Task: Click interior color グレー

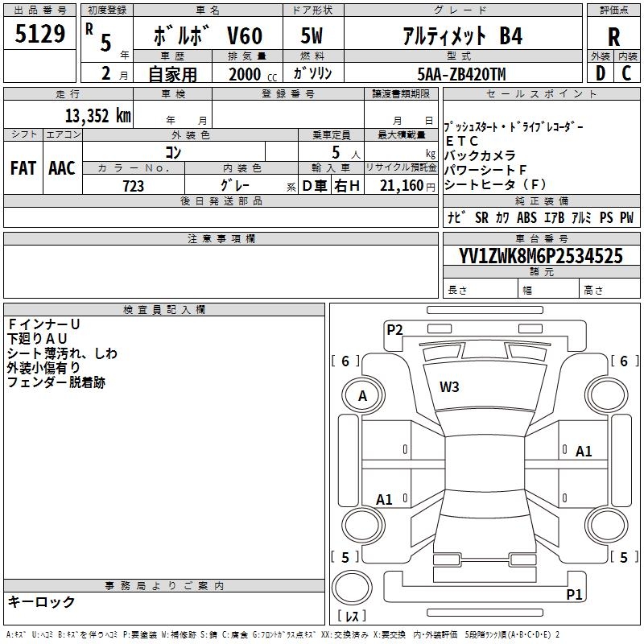Action: (x=235, y=185)
